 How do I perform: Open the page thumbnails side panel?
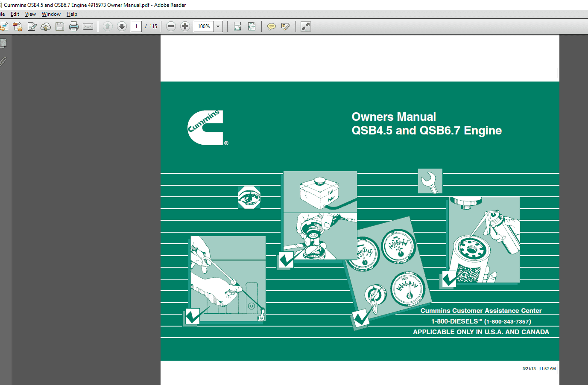[x=3, y=44]
